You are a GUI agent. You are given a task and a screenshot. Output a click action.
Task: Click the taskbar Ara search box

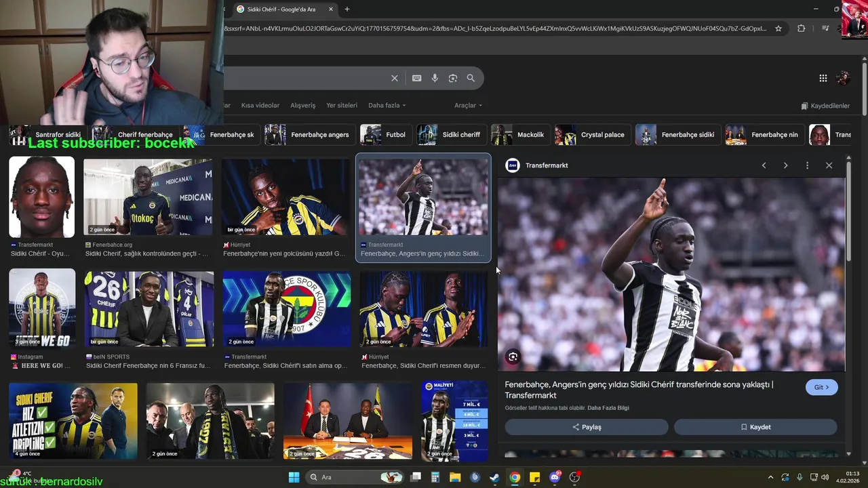(x=355, y=477)
